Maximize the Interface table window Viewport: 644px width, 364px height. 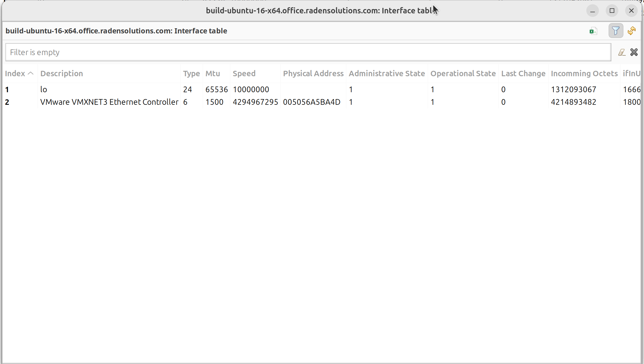(x=612, y=11)
